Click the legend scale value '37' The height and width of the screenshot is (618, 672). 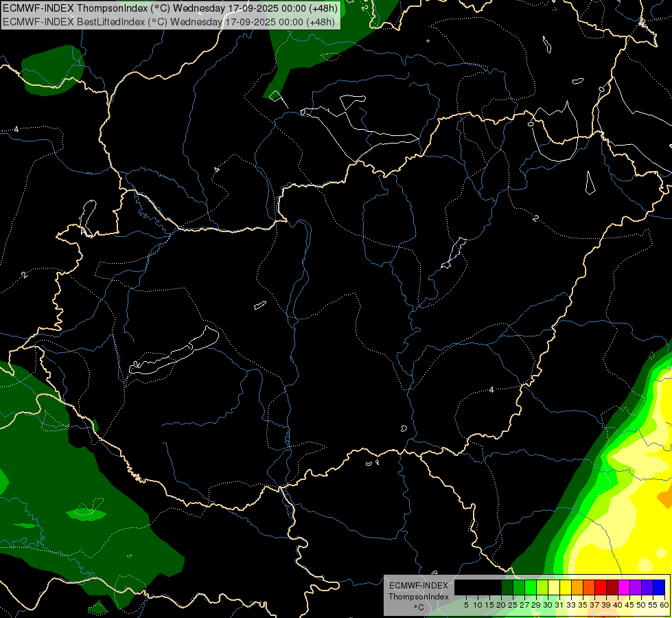(594, 605)
